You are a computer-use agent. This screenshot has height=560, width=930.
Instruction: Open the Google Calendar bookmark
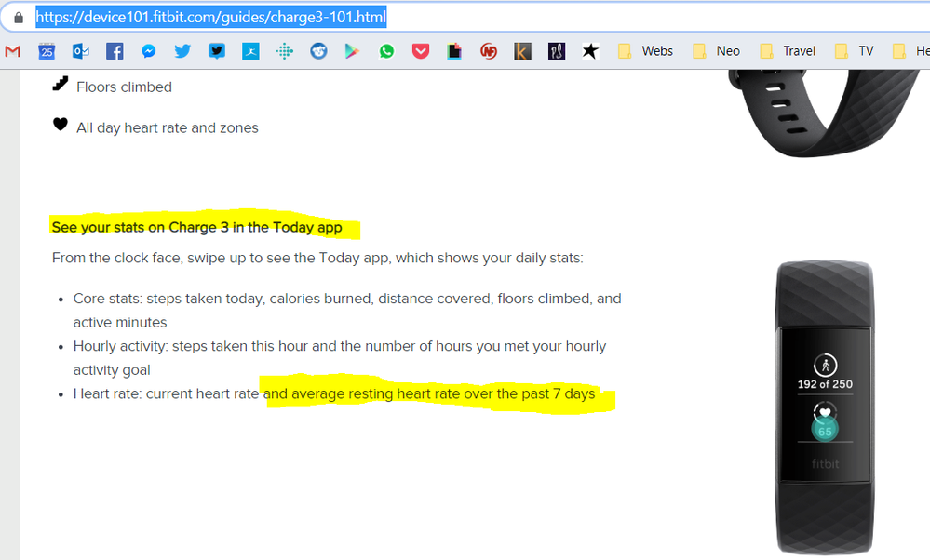pyautogui.click(x=47, y=51)
